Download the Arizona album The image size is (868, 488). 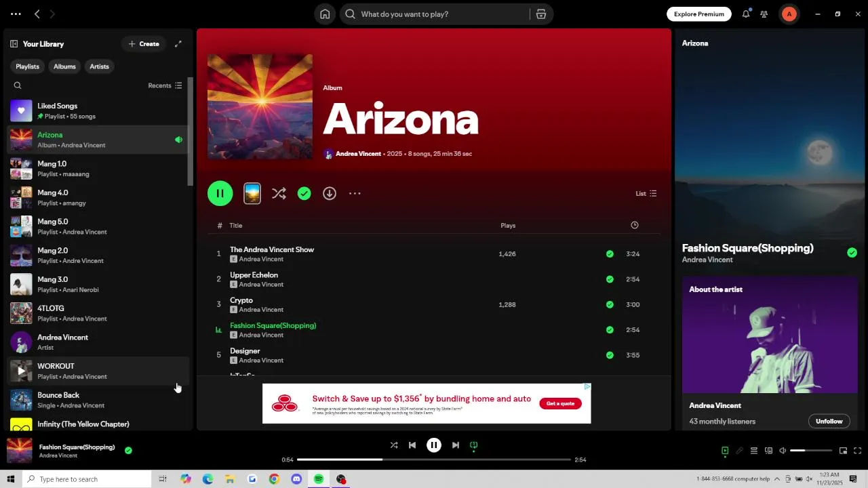coord(330,193)
